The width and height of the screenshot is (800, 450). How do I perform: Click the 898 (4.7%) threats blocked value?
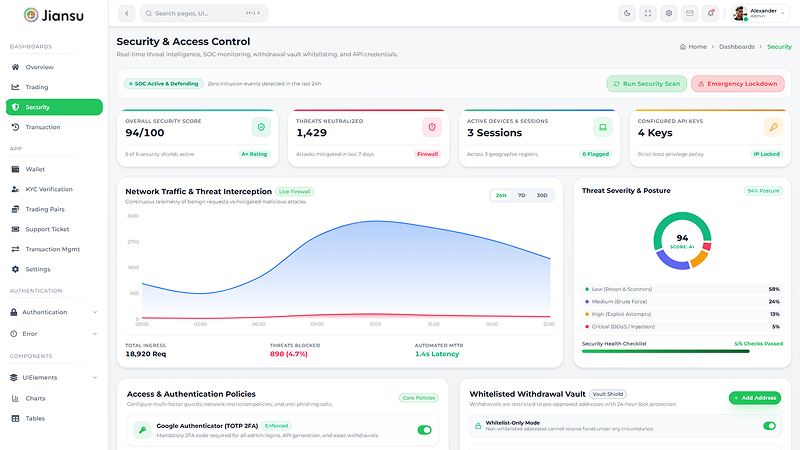click(289, 354)
